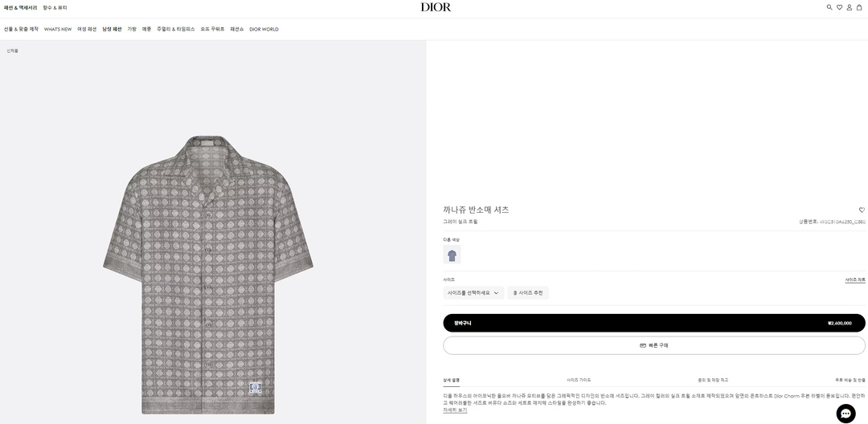Click the 사이즈 추천 button
This screenshot has width=868, height=424.
click(528, 293)
